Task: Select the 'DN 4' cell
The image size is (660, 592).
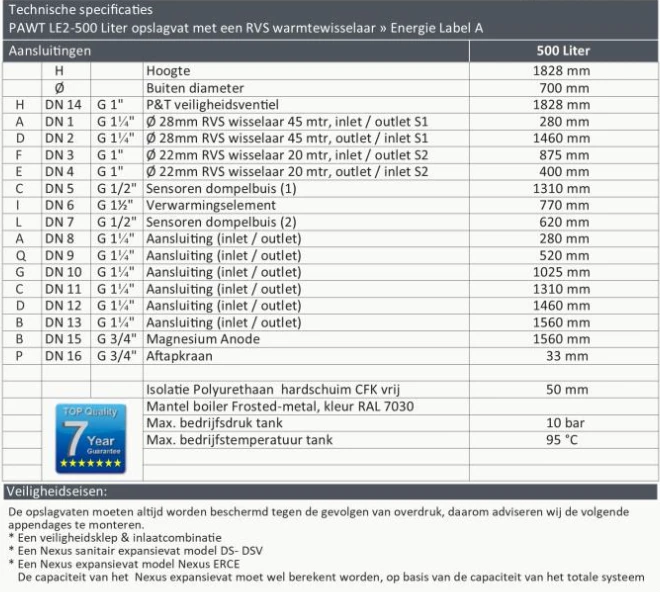Action: click(x=59, y=171)
